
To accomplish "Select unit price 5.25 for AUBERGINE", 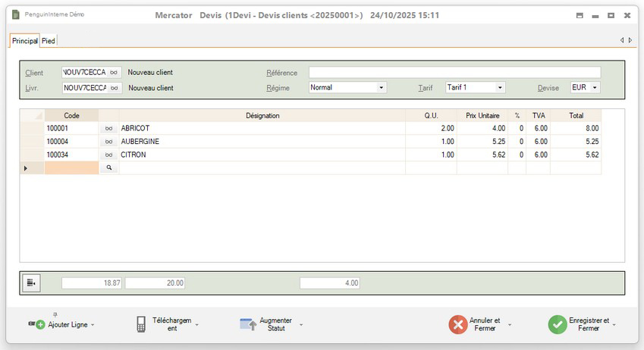I will click(482, 142).
